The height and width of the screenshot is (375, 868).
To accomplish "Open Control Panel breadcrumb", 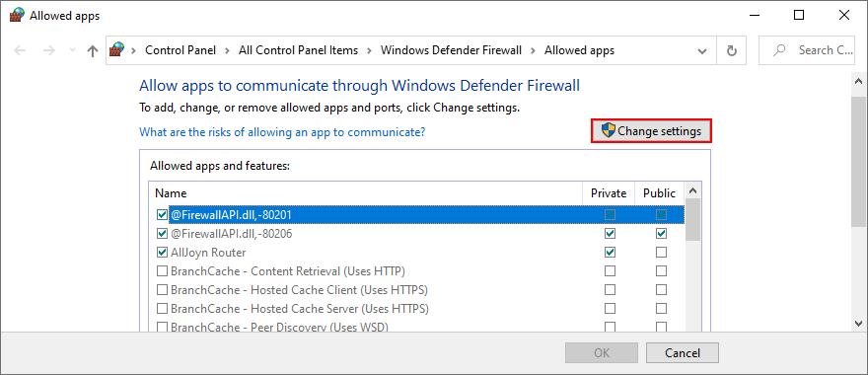I will 181,50.
